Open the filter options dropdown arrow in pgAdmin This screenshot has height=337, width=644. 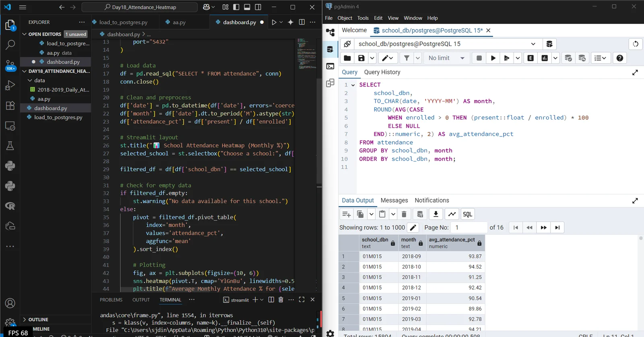tap(417, 58)
